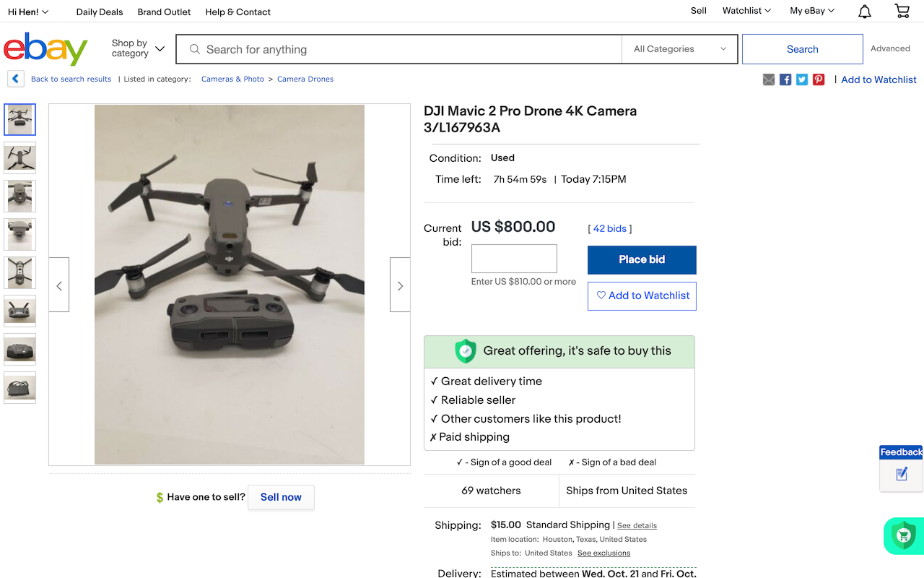Open Shop by category menu
Viewport: 924px width, 578px height.
tap(138, 48)
